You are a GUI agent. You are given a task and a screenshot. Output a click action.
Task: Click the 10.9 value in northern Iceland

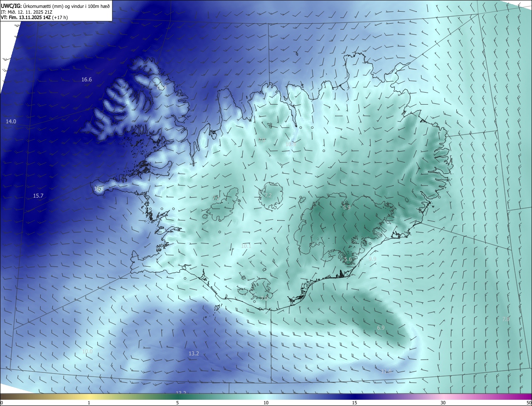290,144
